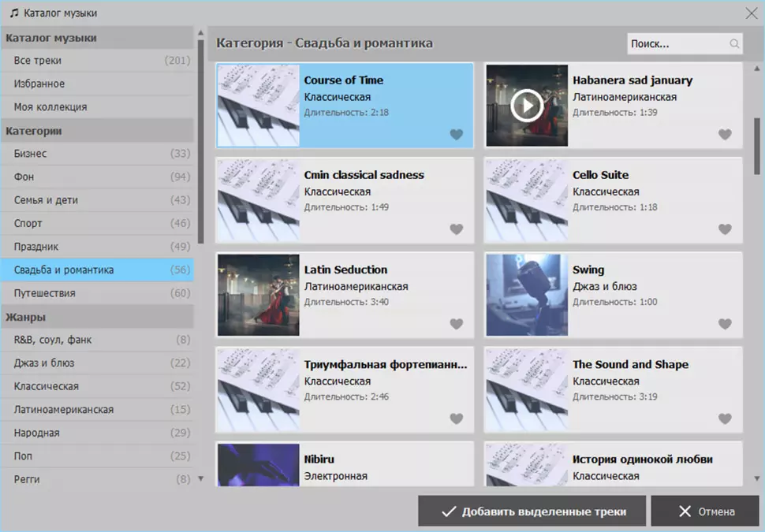Select the Спорт category
This screenshot has width=765, height=532.
[x=97, y=223]
